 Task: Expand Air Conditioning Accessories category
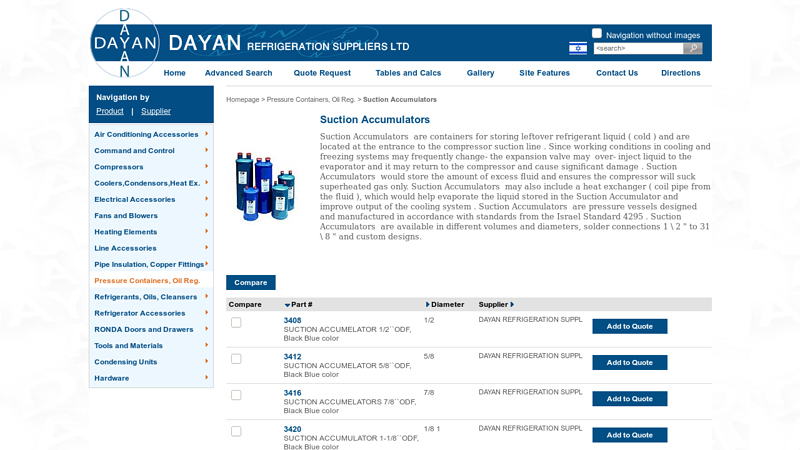[207, 134]
